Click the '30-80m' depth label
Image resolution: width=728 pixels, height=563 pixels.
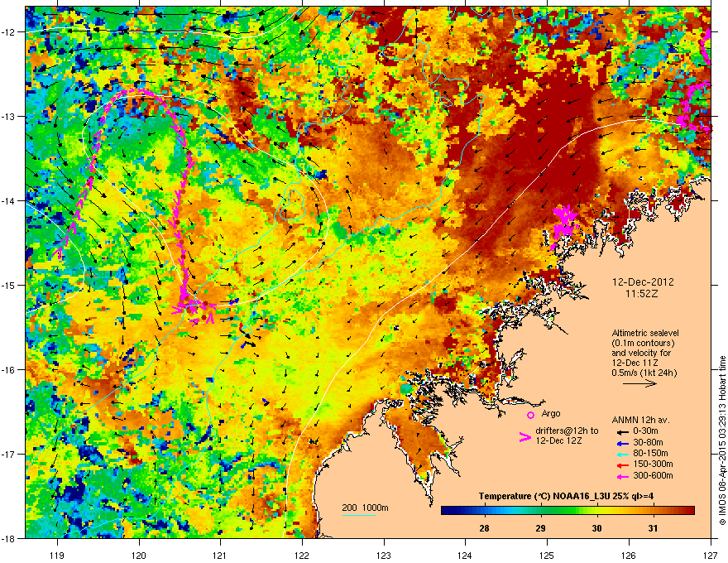[648, 442]
